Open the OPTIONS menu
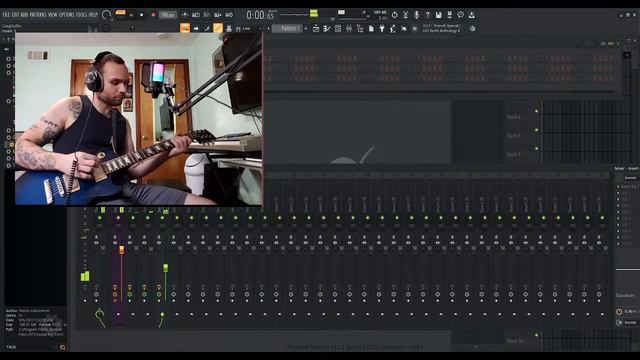Viewport: 640px width, 360px height. click(67, 15)
